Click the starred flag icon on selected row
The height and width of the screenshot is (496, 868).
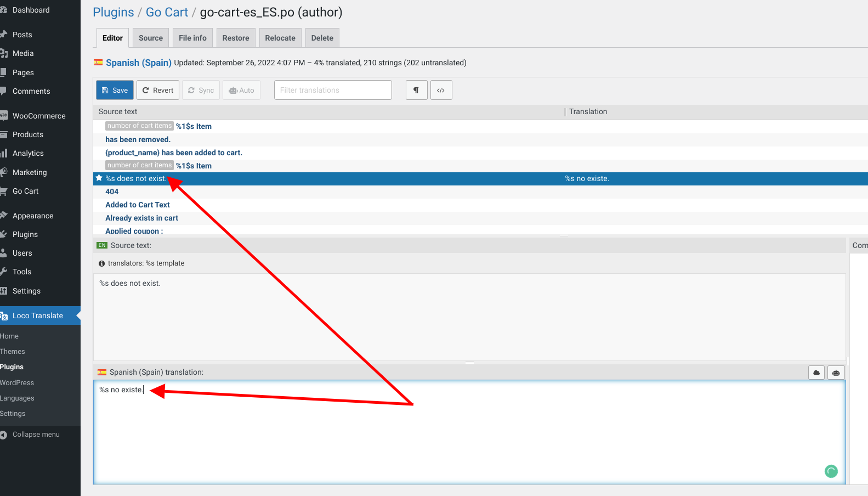point(99,178)
